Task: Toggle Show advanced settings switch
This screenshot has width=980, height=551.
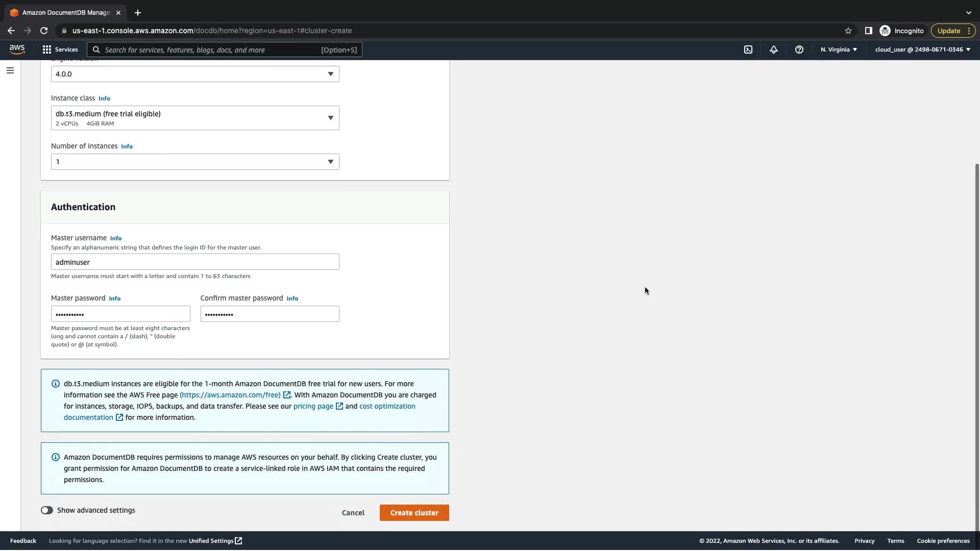Action: (47, 510)
